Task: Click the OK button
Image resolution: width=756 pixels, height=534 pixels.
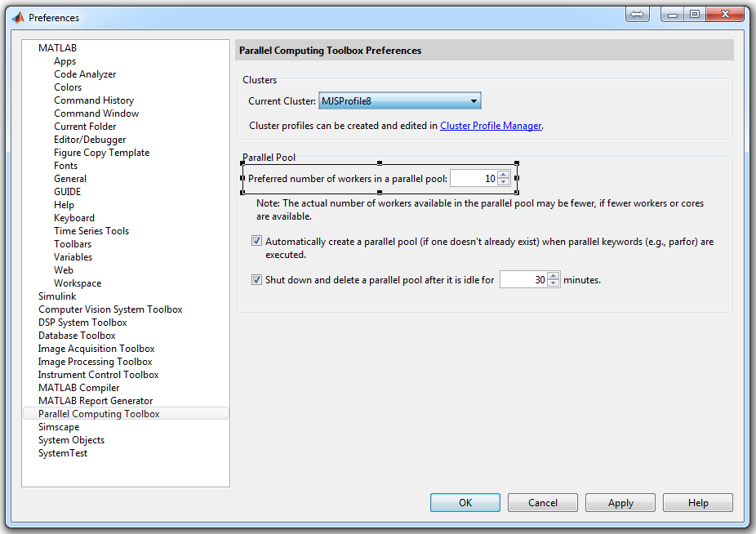Action: coord(465,503)
